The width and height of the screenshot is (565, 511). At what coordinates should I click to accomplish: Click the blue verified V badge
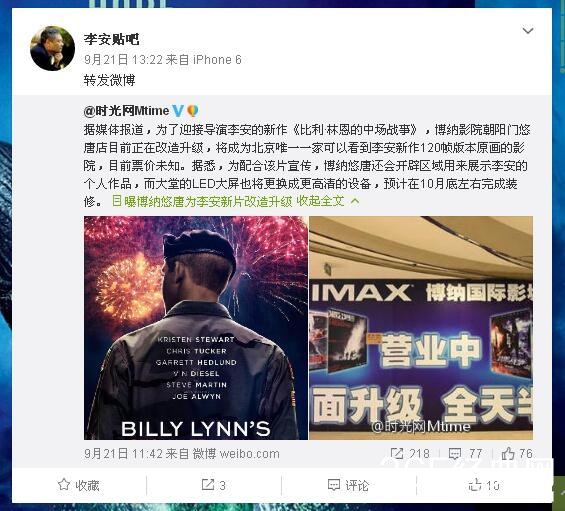(x=178, y=111)
